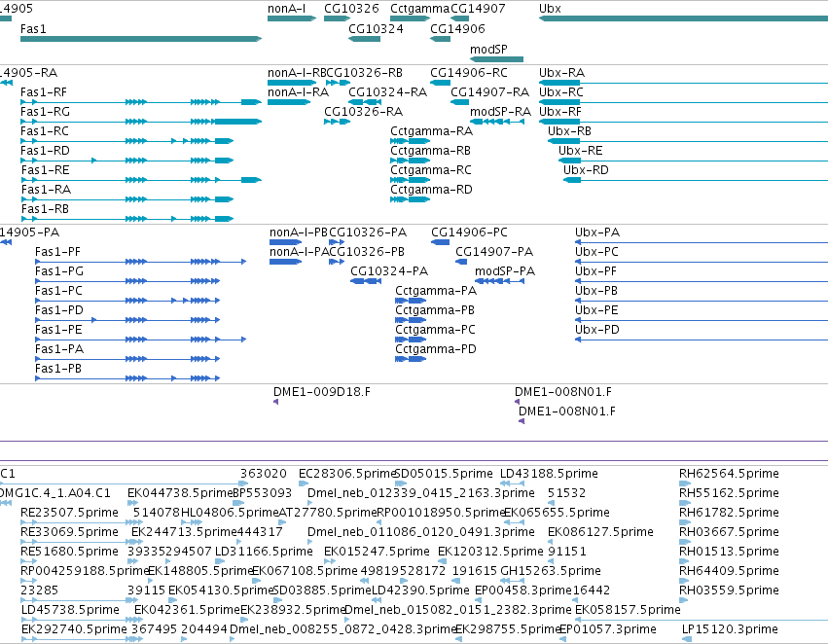828x644 pixels.
Task: Click the Ubx gene bar
Action: click(683, 18)
